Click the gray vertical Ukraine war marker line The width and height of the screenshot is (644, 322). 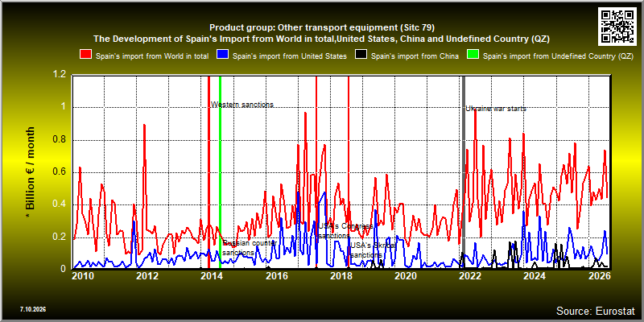click(x=464, y=171)
